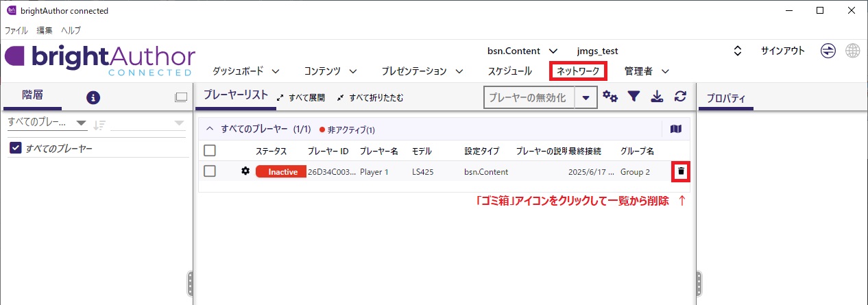Image resolution: width=868 pixels, height=305 pixels.
Task: Switch to the ネットワーク tab
Action: [x=578, y=71]
